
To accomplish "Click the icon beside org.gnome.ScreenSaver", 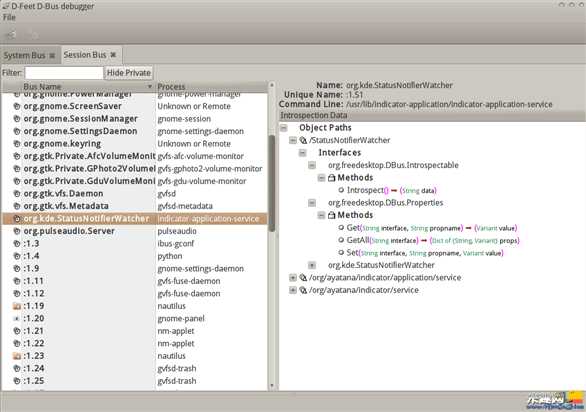I will (17, 106).
